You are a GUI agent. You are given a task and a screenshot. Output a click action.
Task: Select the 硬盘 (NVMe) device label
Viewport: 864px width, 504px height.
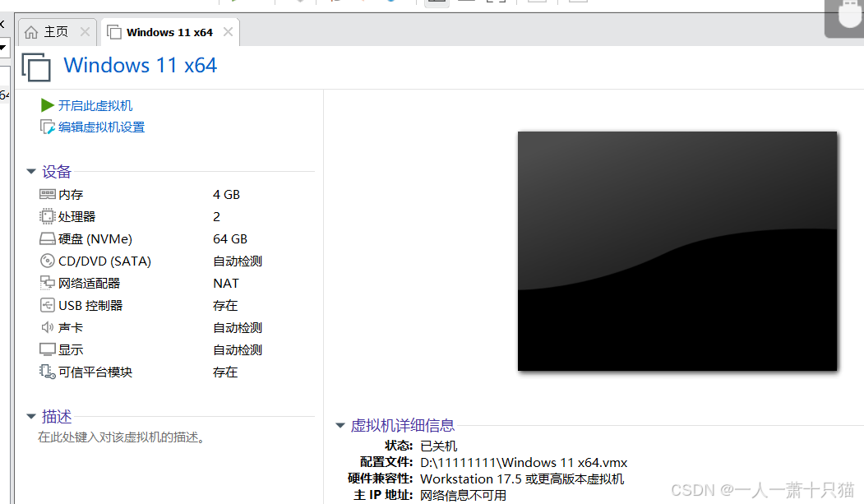[95, 239]
